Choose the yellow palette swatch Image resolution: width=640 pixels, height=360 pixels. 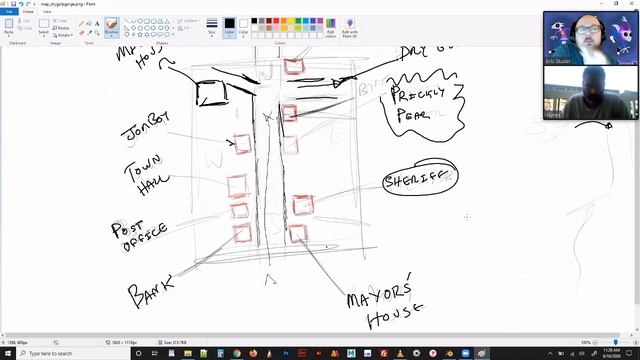point(291,21)
